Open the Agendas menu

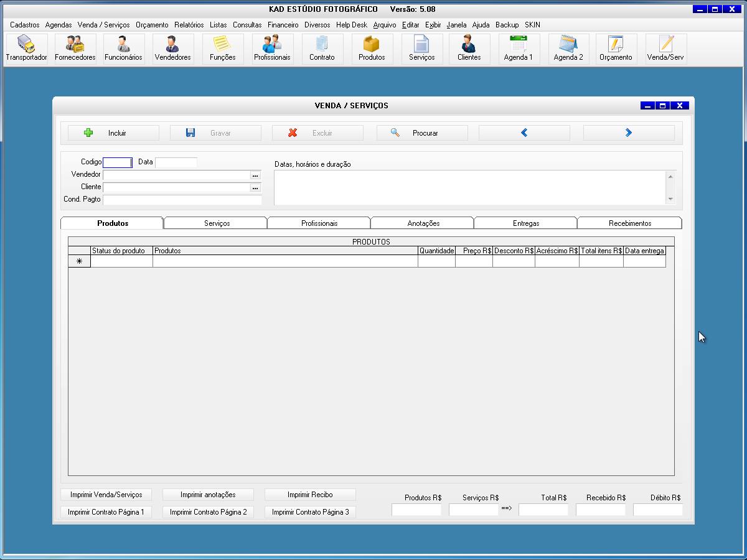[59, 25]
